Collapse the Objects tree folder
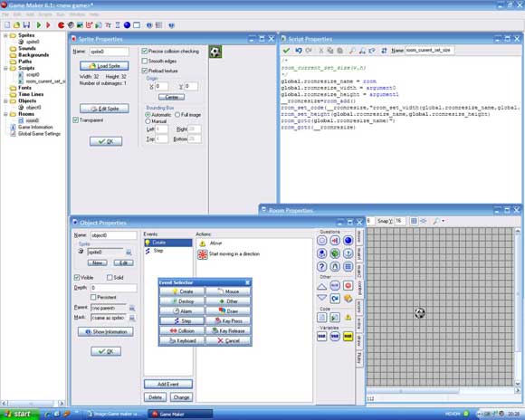The height and width of the screenshot is (420, 525). (x=5, y=100)
